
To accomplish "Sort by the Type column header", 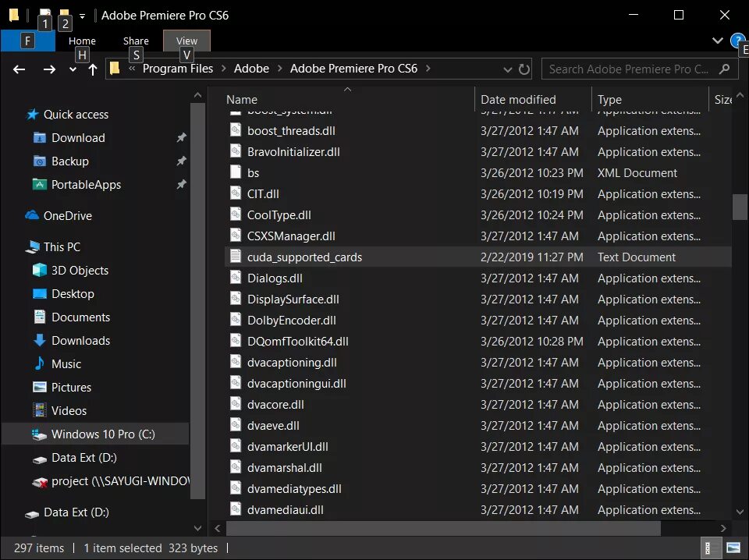I will pyautogui.click(x=609, y=99).
